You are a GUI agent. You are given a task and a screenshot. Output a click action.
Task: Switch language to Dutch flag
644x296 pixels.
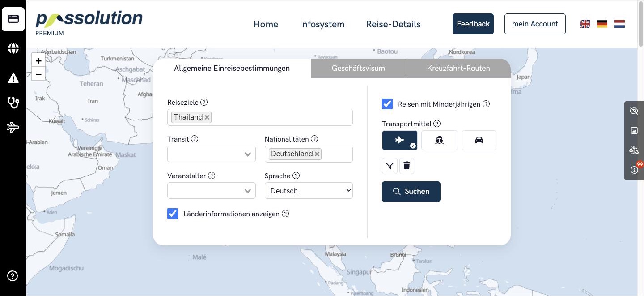(x=619, y=24)
